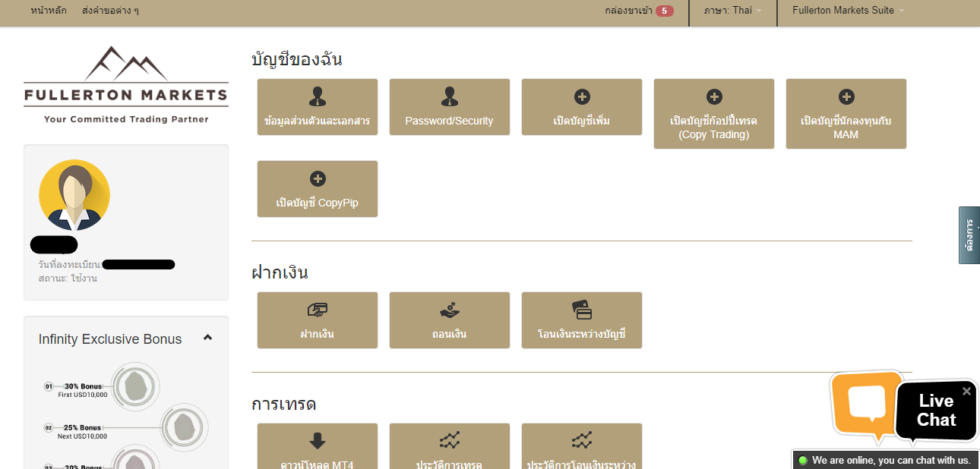Click the 30% Bonus tier stone image

135,387
